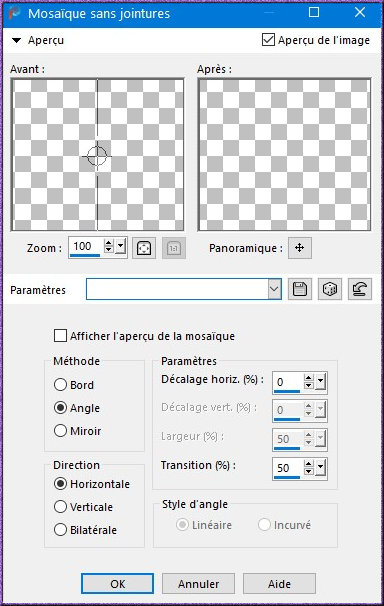Confirm with the OK button

pyautogui.click(x=117, y=584)
